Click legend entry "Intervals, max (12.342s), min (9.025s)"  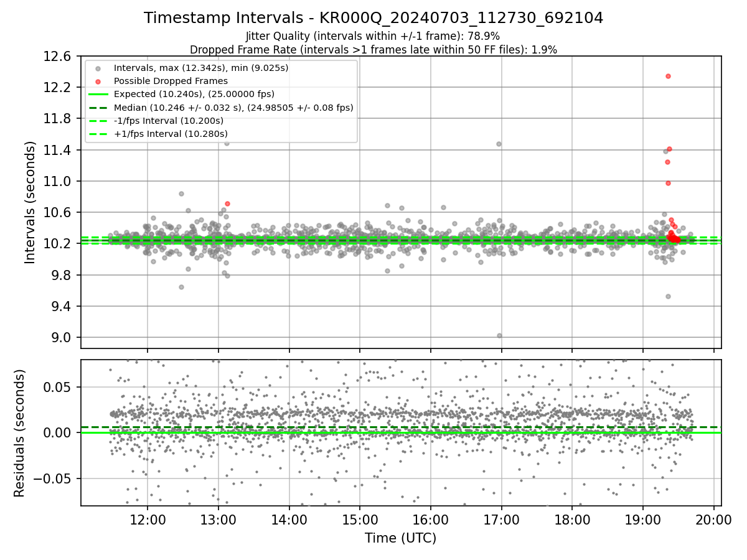tap(201, 67)
